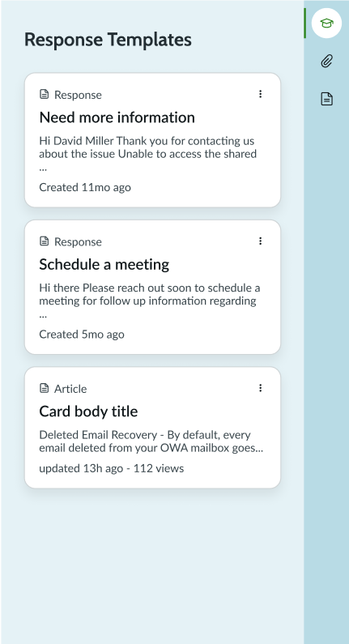Screen dimensions: 349x644
Task: Open the graduation cap knowledge icon
Action: coord(326,23)
